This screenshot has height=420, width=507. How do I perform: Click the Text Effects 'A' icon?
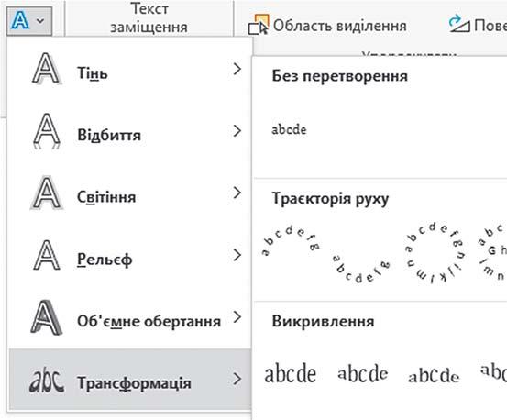coord(20,20)
